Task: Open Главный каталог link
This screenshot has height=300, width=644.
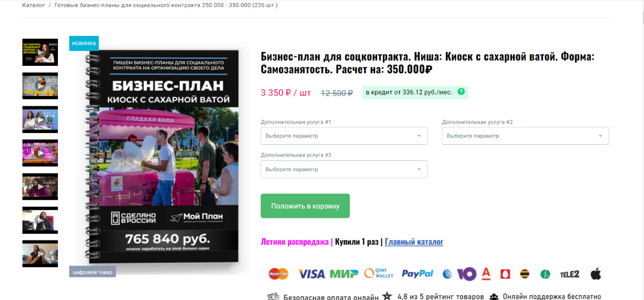Action: [414, 242]
